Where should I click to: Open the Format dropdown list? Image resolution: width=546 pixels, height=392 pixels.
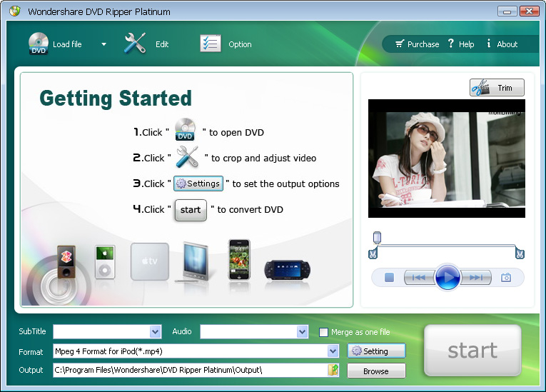pos(333,351)
